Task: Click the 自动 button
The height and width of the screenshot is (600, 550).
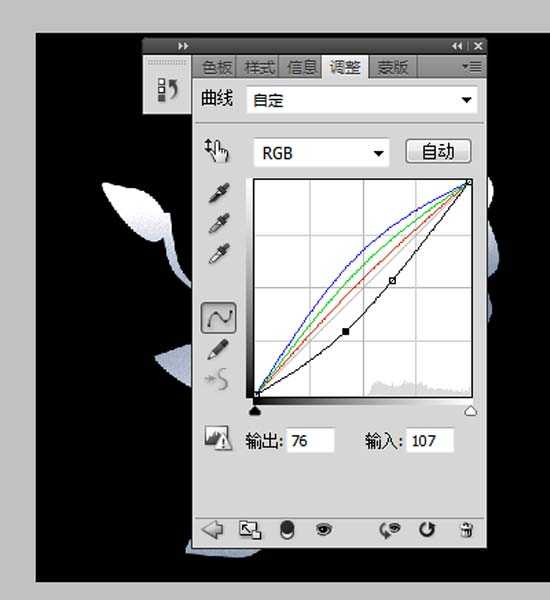Action: click(x=438, y=152)
